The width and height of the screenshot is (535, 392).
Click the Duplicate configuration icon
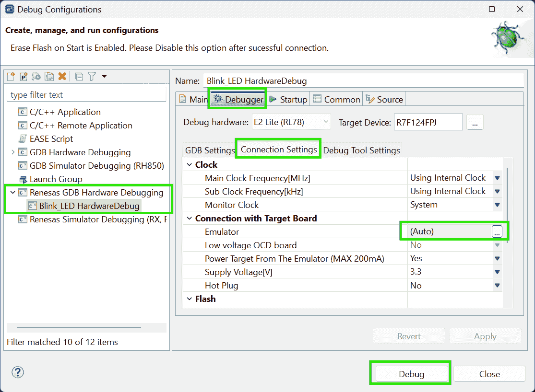coord(49,77)
